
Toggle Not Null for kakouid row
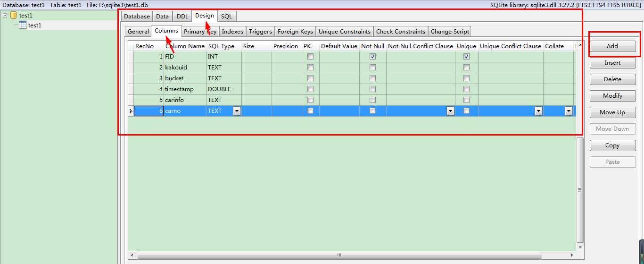coord(372,67)
